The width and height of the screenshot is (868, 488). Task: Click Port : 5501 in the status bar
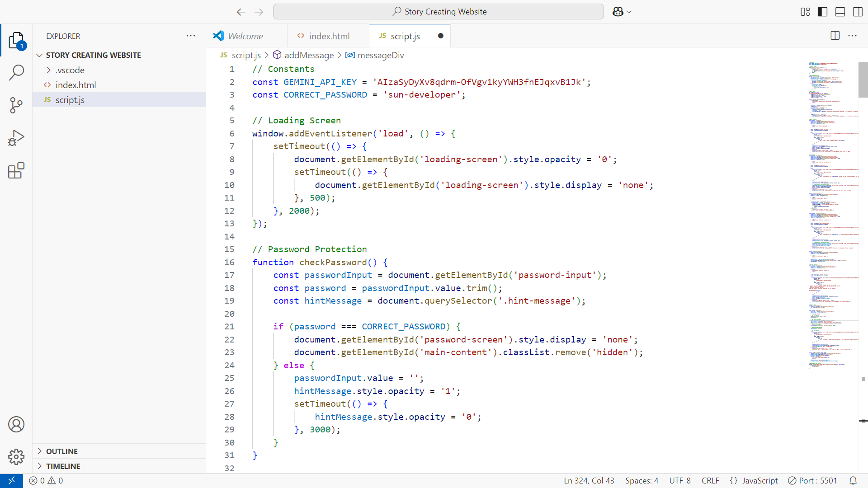pyautogui.click(x=812, y=480)
